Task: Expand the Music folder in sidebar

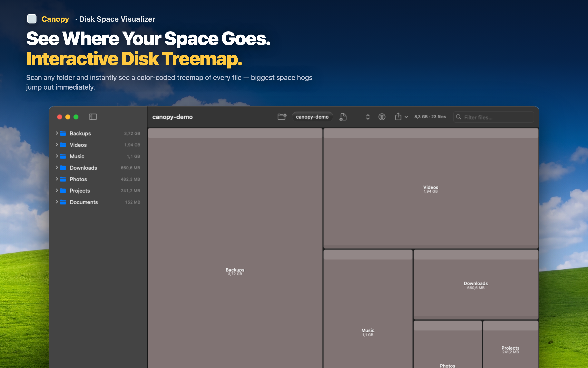Action: click(57, 156)
